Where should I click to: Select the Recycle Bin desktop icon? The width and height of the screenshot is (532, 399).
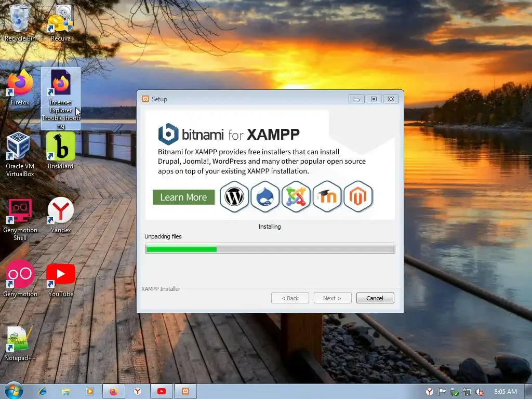point(20,23)
